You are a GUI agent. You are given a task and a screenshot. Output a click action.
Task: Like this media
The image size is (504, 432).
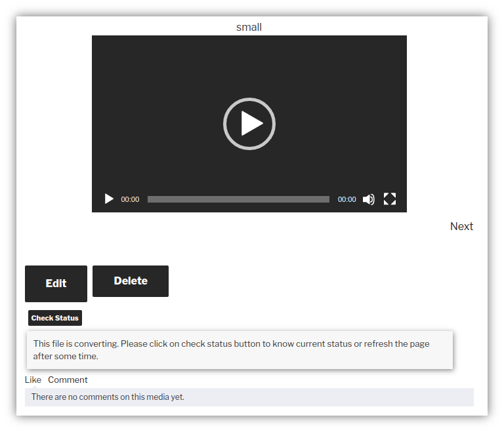[x=33, y=380]
